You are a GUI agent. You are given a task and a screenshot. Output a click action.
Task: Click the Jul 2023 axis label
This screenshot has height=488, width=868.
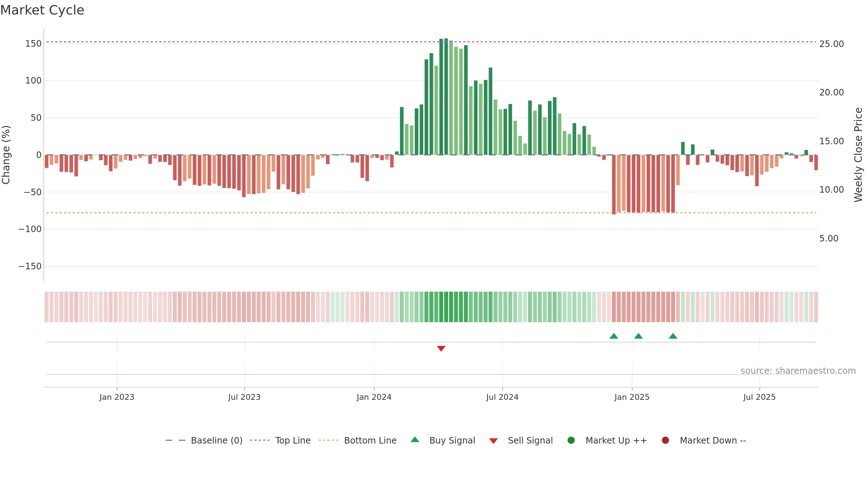coord(244,397)
